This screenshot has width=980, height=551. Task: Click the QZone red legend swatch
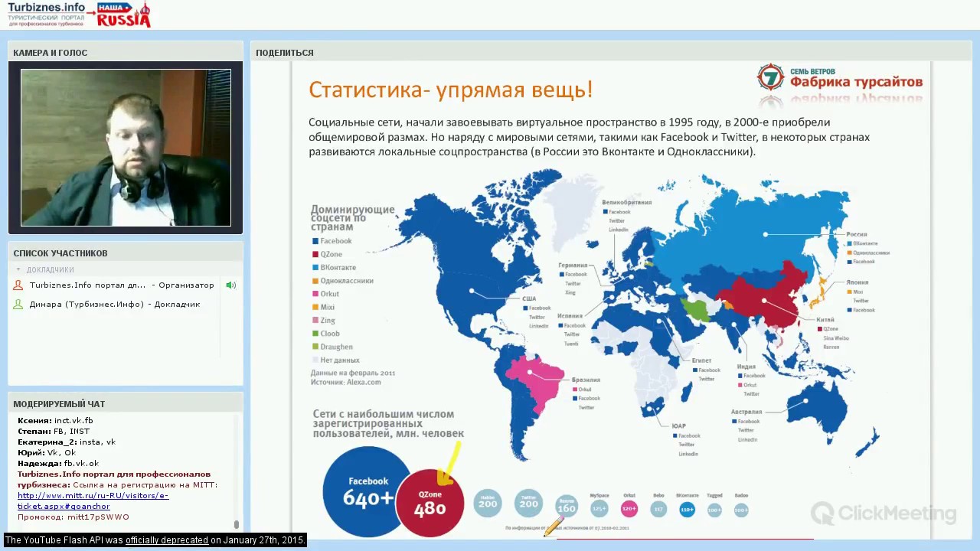pyautogui.click(x=315, y=254)
